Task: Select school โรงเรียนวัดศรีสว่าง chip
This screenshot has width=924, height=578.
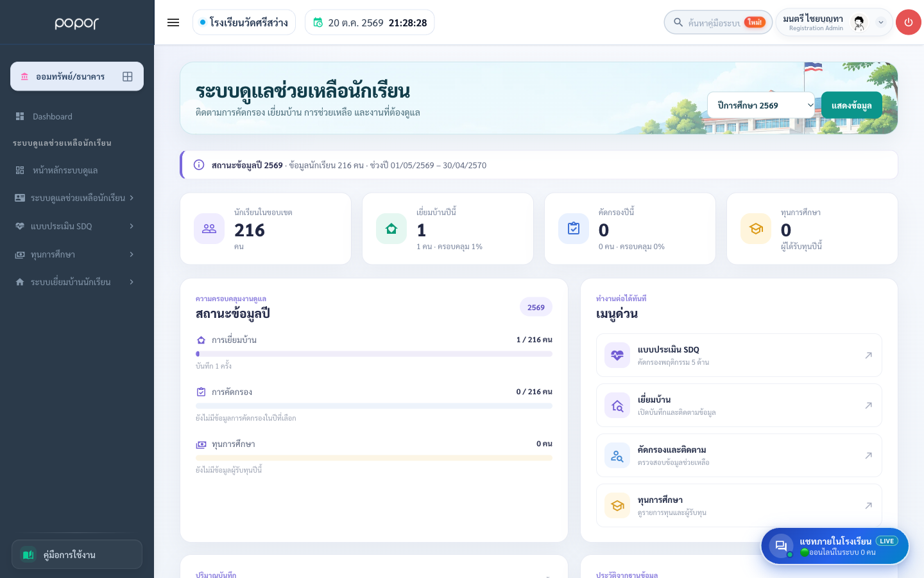Action: pyautogui.click(x=244, y=22)
